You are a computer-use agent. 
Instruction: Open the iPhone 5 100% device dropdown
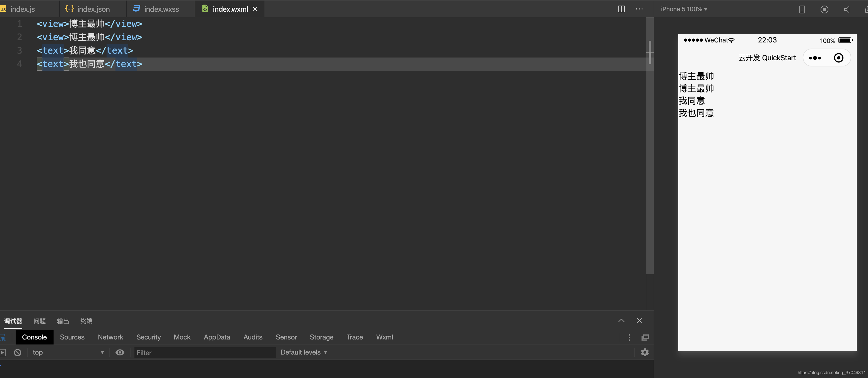coord(684,9)
